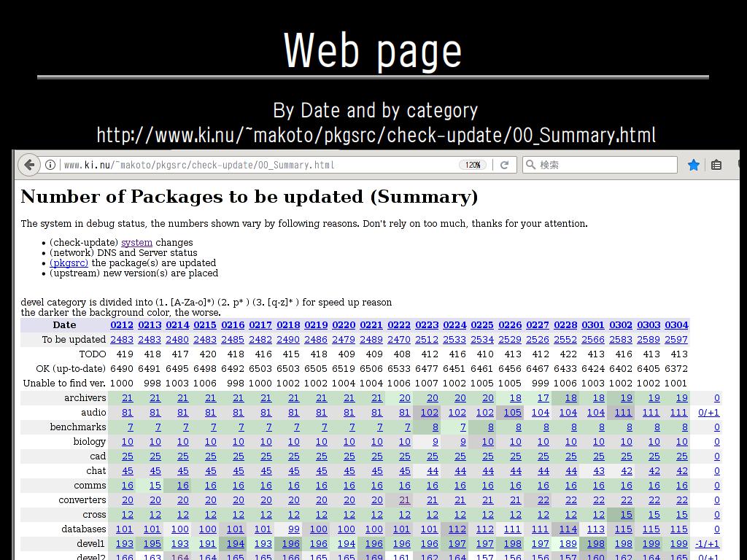Open the site information icon
This screenshot has height=560, width=747.
50,165
